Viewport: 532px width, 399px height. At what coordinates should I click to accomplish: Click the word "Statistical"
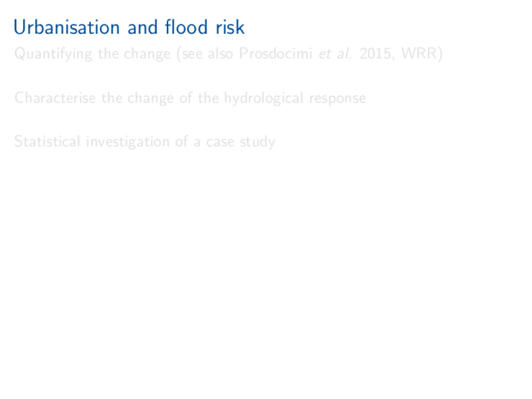[47, 141]
